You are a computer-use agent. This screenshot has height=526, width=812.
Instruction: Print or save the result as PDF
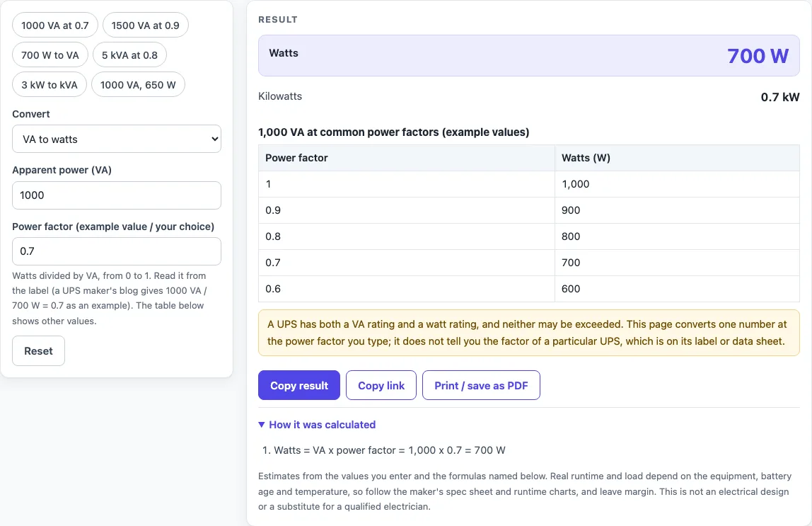click(481, 385)
